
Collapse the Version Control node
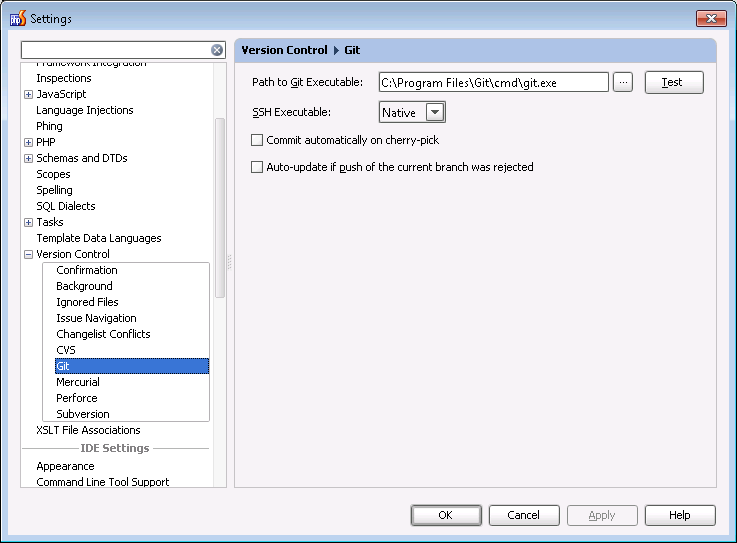28,254
